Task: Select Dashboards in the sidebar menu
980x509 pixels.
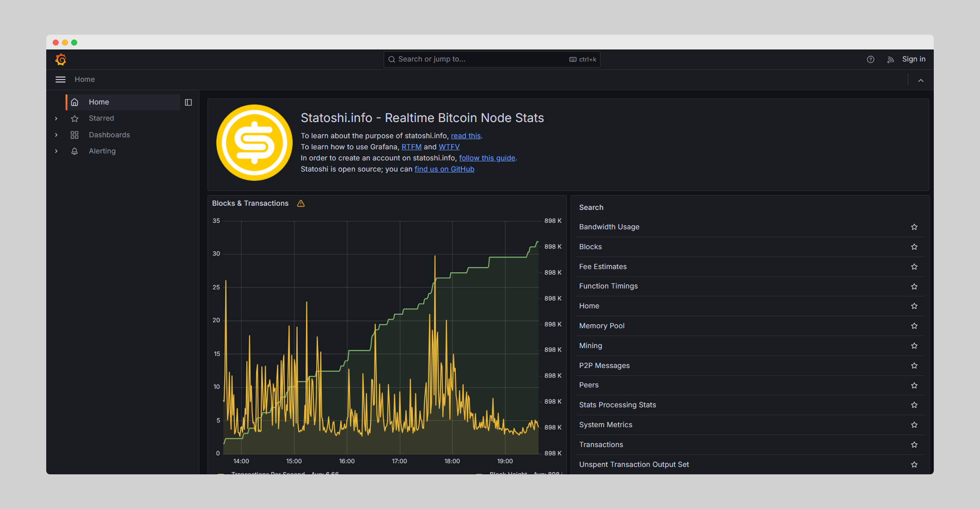Action: 109,135
